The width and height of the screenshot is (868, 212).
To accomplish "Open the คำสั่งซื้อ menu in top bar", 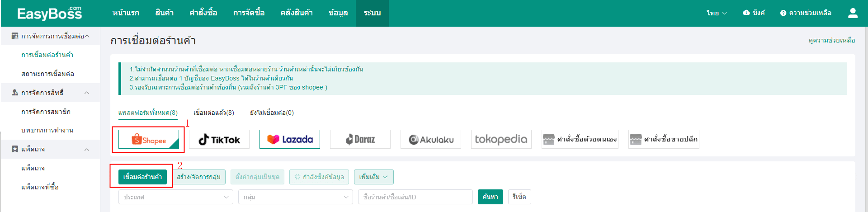I will point(203,13).
